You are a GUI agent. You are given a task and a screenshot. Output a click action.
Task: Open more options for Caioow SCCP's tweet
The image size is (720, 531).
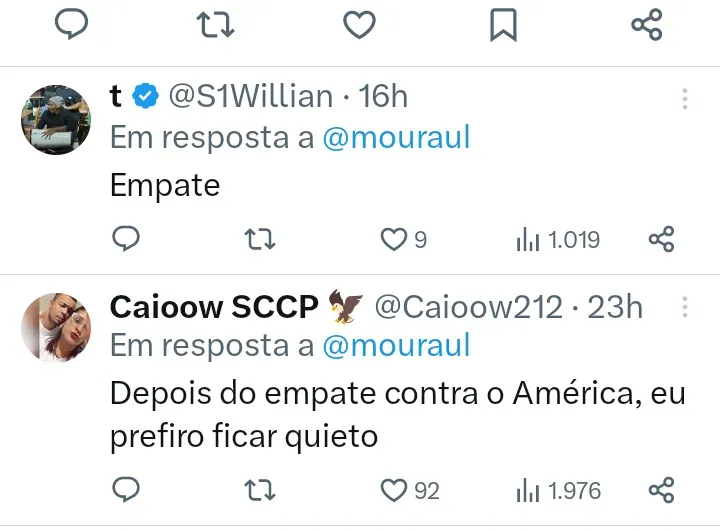(685, 307)
